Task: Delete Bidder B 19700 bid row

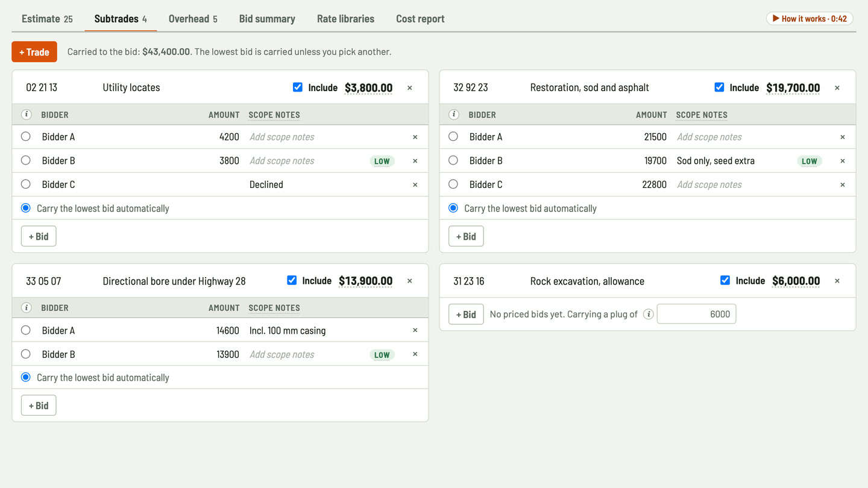Action: coord(843,161)
